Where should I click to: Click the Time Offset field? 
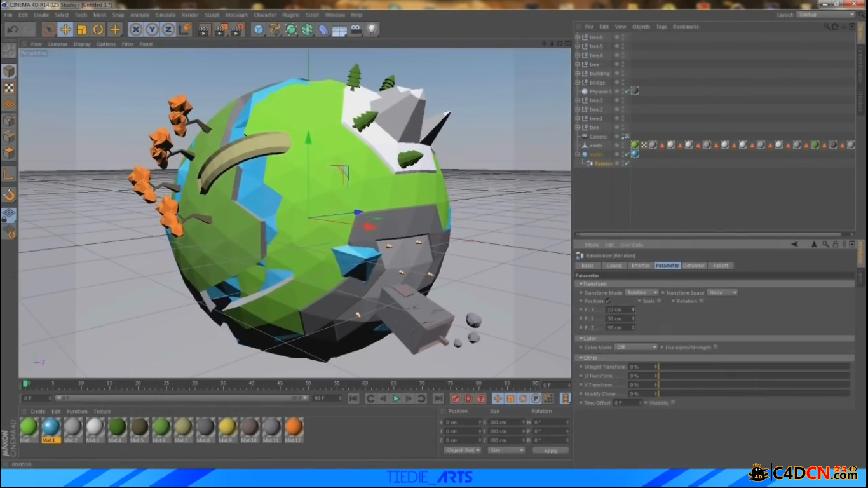628,403
